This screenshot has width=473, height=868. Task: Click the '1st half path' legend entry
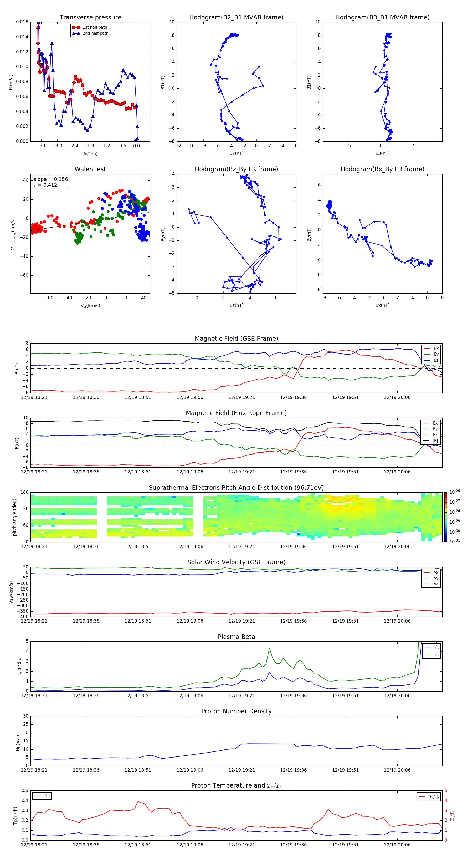pyautogui.click(x=90, y=27)
